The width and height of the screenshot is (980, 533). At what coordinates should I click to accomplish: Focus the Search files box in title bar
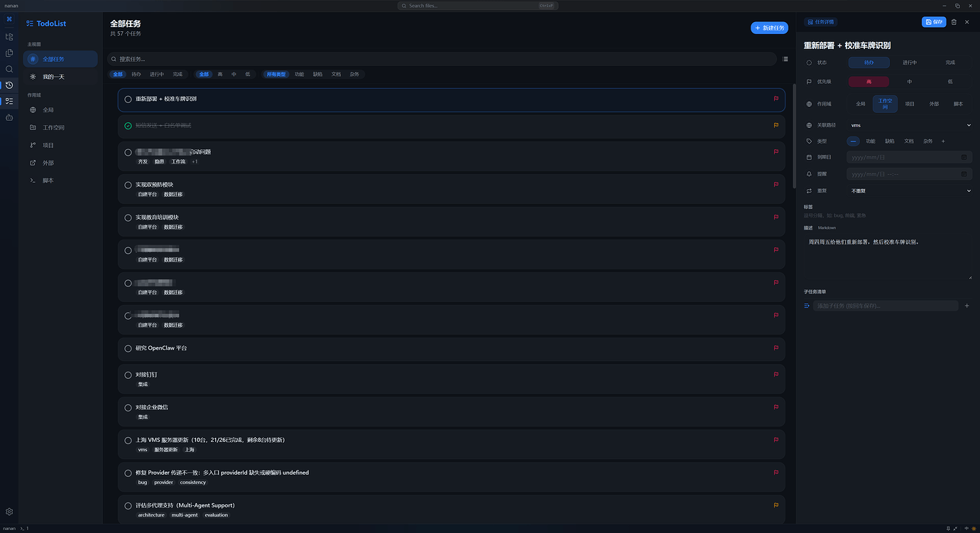[477, 6]
